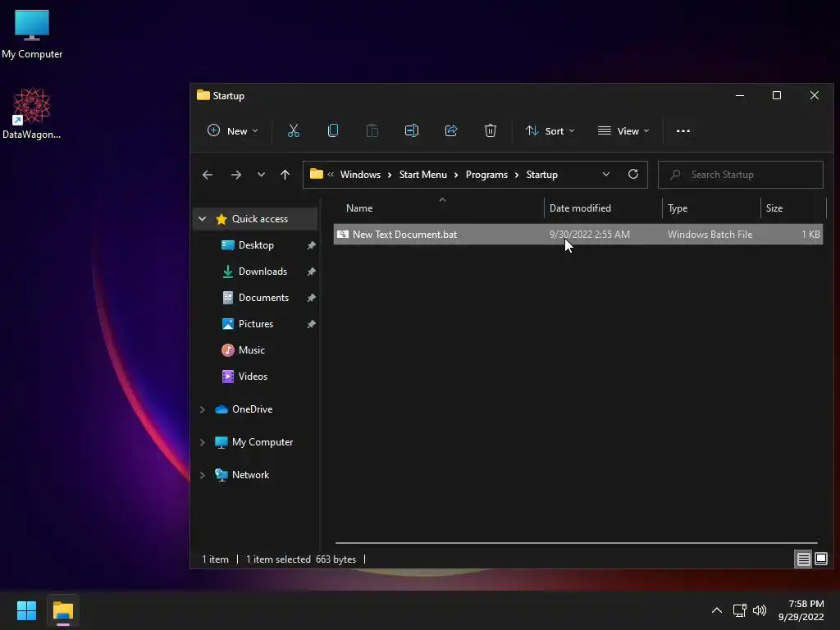The image size is (840, 630).
Task: Open the New item dropdown
Action: pos(232,130)
